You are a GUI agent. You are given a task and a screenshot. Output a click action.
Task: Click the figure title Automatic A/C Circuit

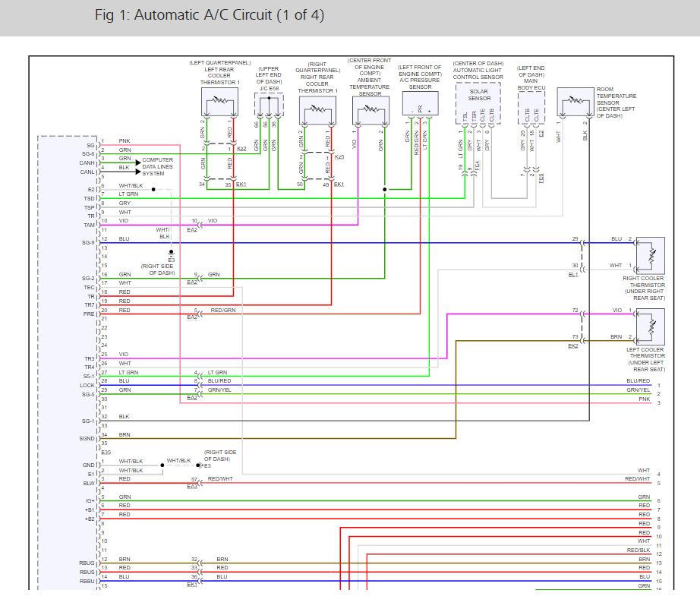[210, 15]
